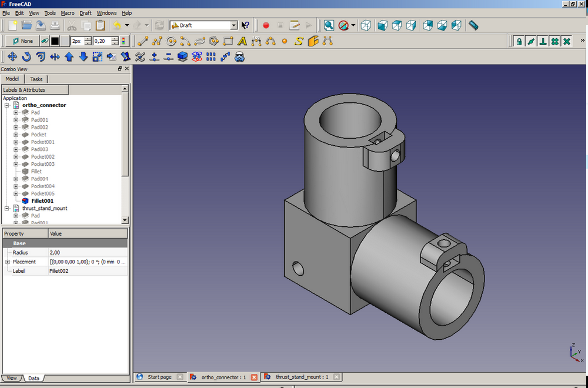Select the Draft Line tool
The width and height of the screenshot is (588, 388).
[142, 41]
